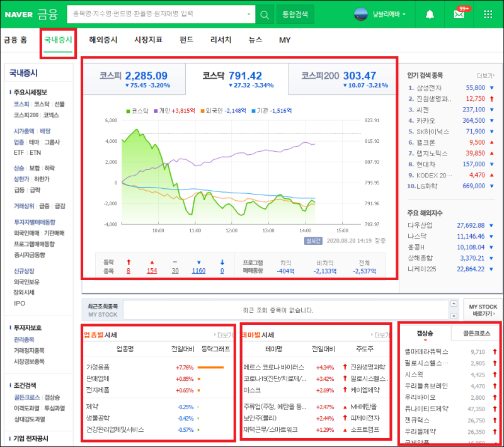Image resolution: width=504 pixels, height=447 pixels.
Task: Click MY STOCK 바로가기 button
Action: pyautogui.click(x=483, y=310)
